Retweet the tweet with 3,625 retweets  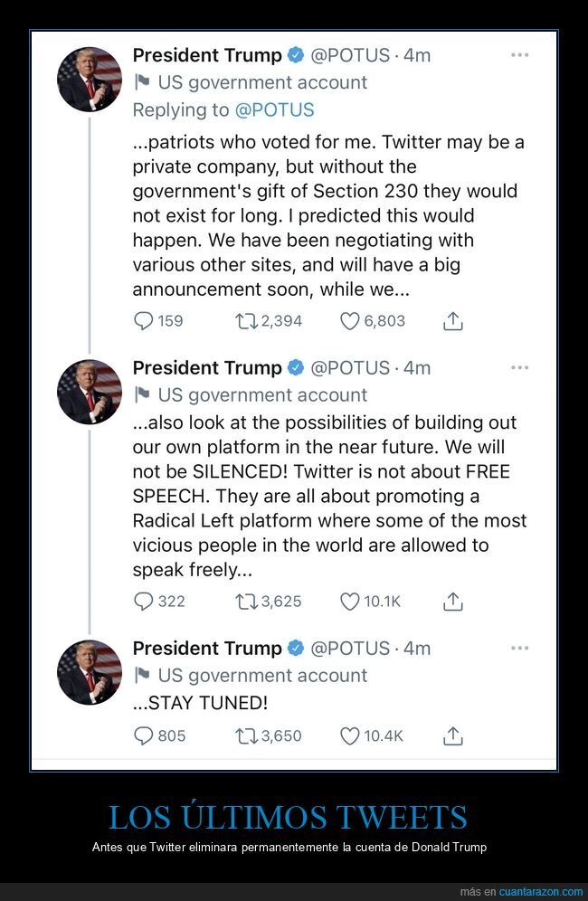click(248, 601)
